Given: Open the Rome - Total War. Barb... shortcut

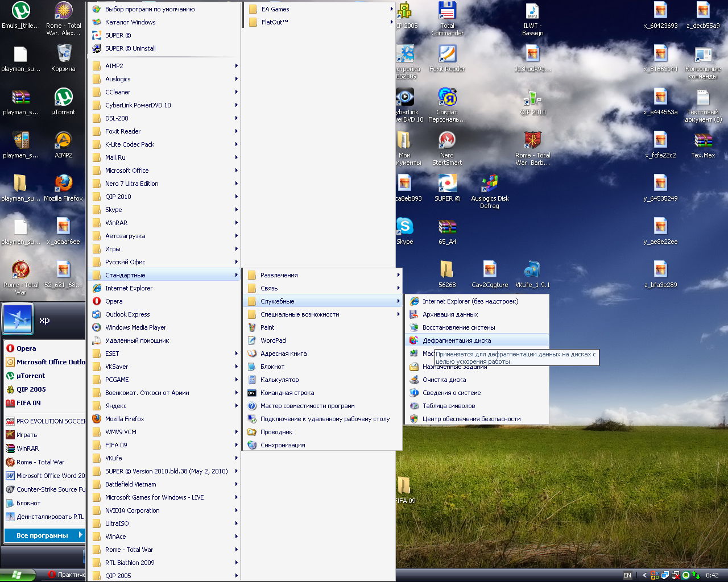Looking at the screenshot, I should click(532, 148).
